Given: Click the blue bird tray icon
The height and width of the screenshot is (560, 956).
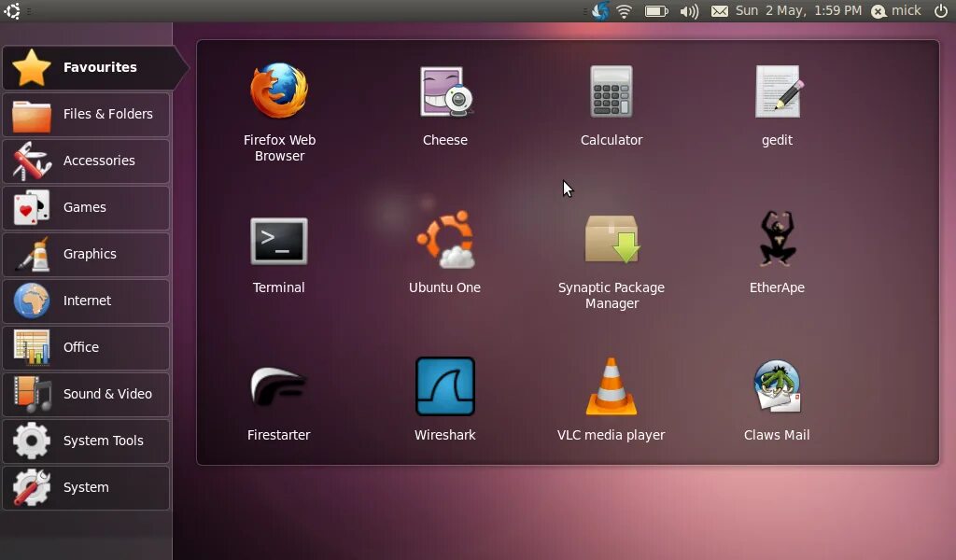Looking at the screenshot, I should click(x=600, y=11).
